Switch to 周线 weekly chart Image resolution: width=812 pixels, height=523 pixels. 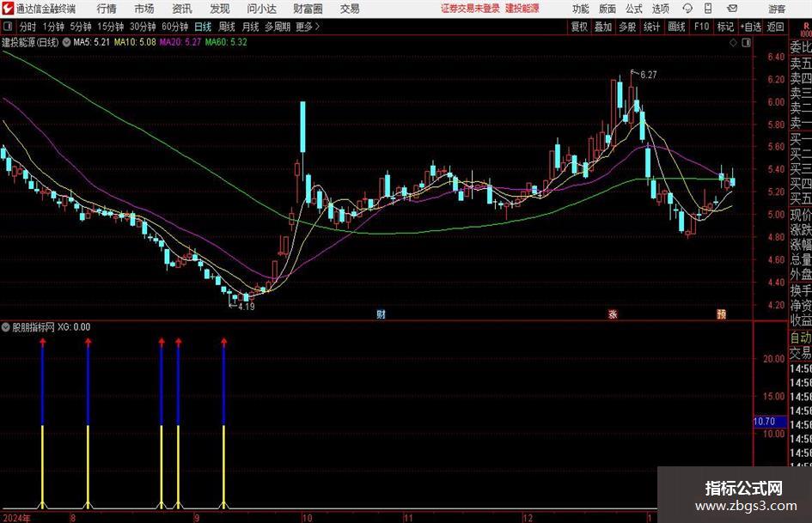[x=227, y=27]
